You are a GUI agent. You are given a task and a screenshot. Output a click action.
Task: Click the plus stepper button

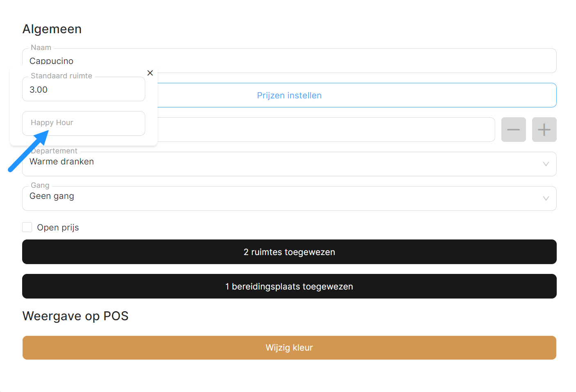click(544, 130)
